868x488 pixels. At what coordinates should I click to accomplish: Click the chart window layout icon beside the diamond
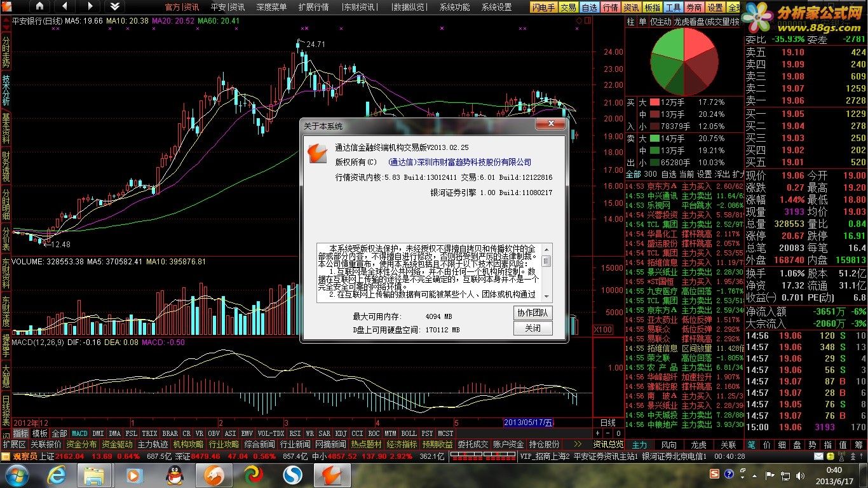(587, 21)
